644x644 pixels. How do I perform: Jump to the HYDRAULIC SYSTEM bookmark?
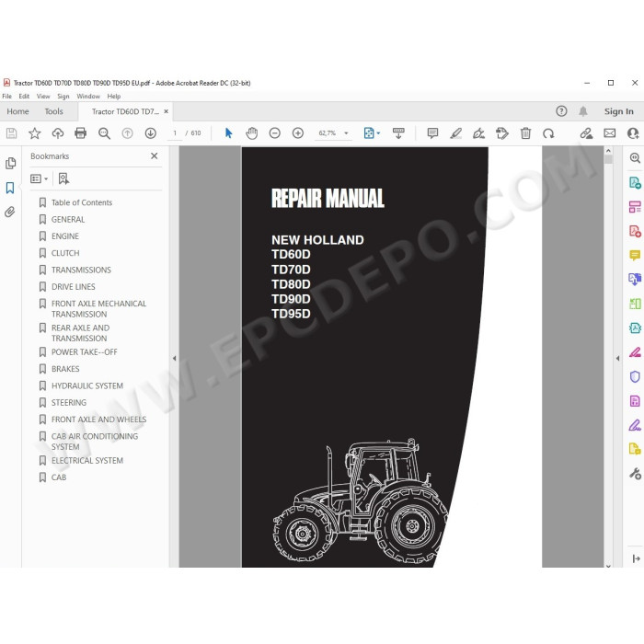pyautogui.click(x=87, y=385)
